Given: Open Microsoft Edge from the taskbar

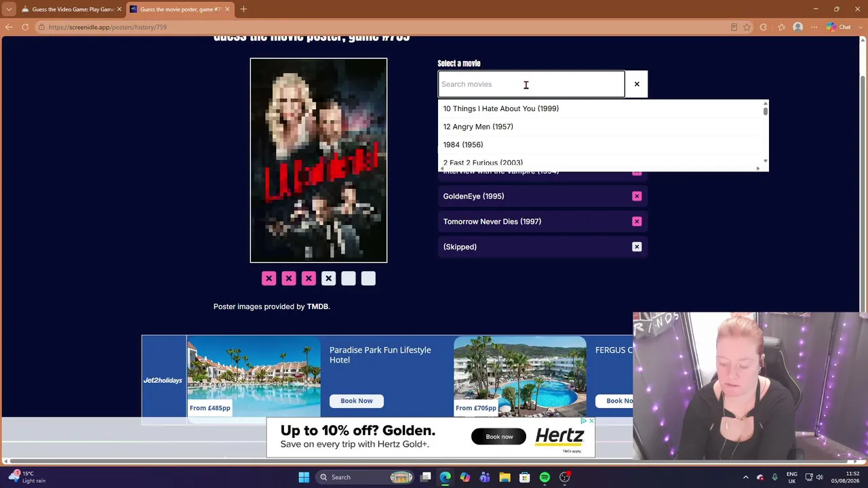Looking at the screenshot, I should [x=446, y=477].
